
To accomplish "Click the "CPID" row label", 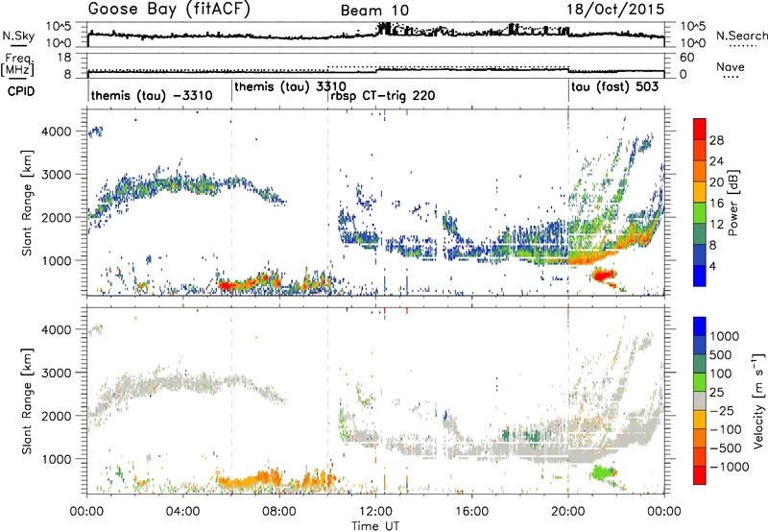I will click(x=21, y=91).
